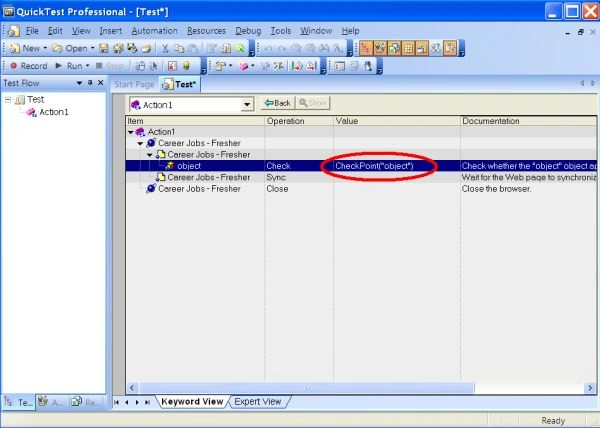Open the Insert menu
Viewport: 600px width, 428px height.
click(x=111, y=31)
